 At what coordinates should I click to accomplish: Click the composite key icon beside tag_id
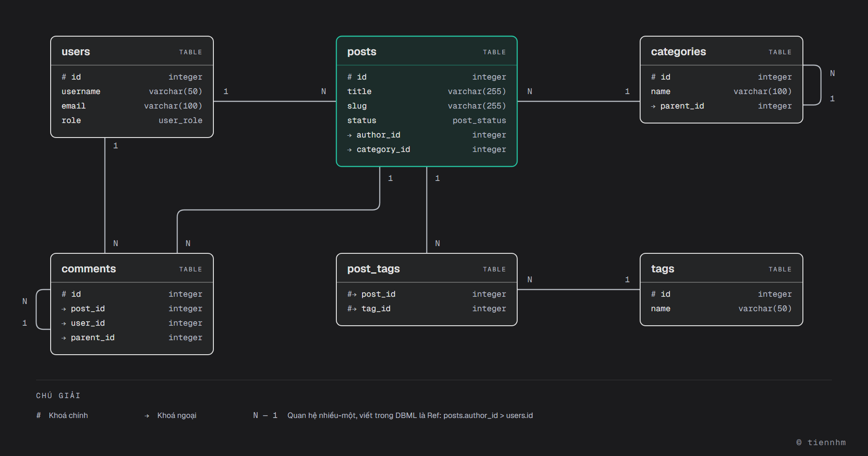click(x=352, y=309)
